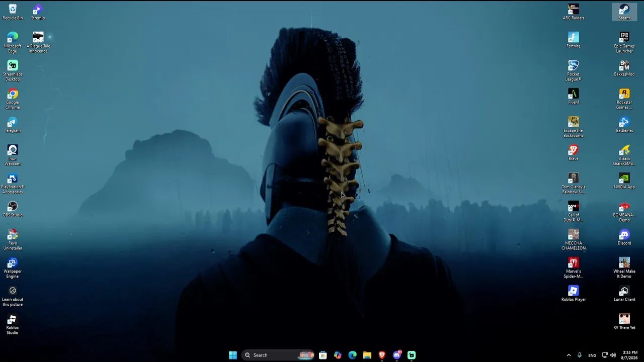The image size is (644, 362).
Task: Select the OBS Studio shortcut
Action: point(13,209)
